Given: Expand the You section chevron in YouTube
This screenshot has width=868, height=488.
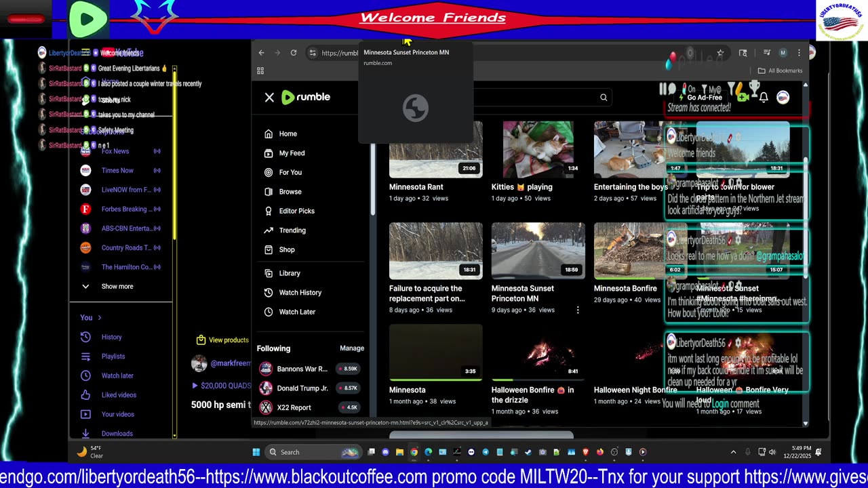Looking at the screenshot, I should pos(100,318).
